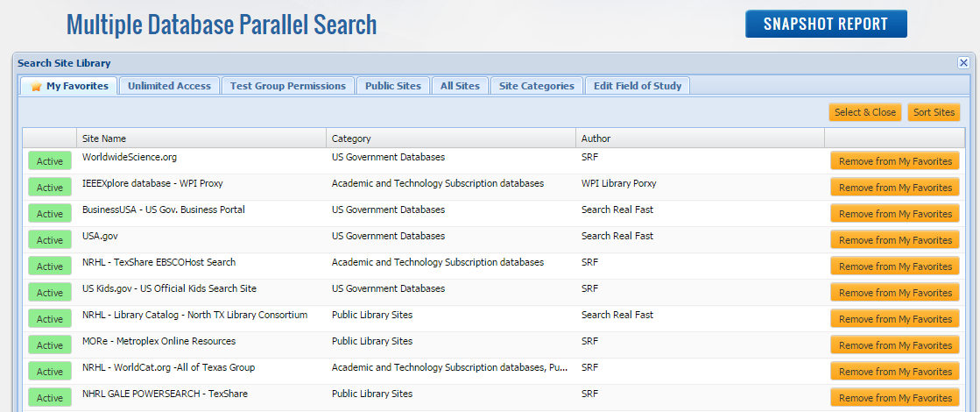The height and width of the screenshot is (412, 980).
Task: Sort by the Author column header
Action: click(700, 139)
